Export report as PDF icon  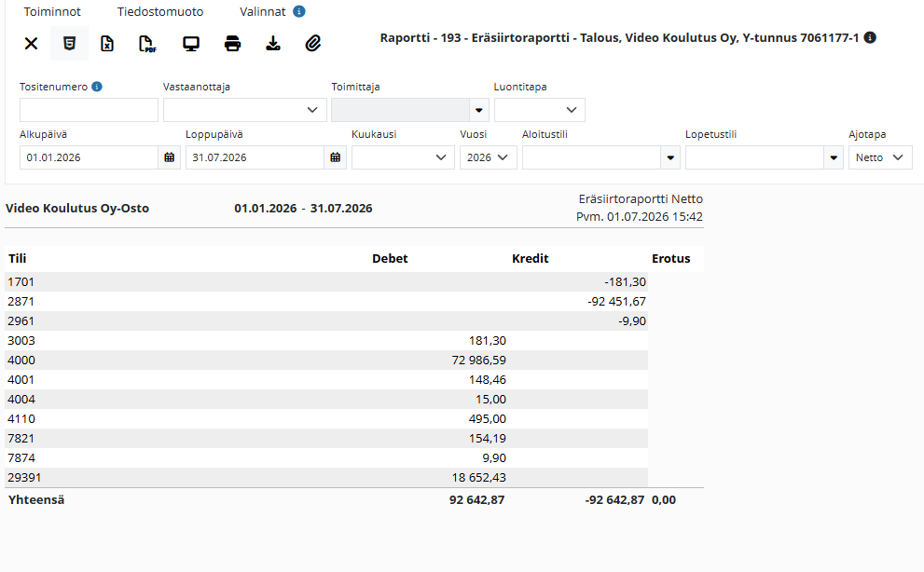pos(147,44)
